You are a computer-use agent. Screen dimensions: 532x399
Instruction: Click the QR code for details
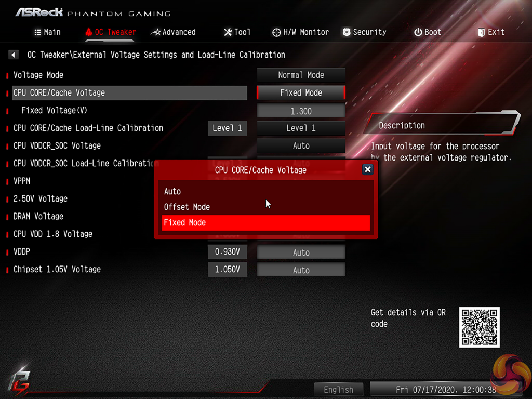point(479,327)
